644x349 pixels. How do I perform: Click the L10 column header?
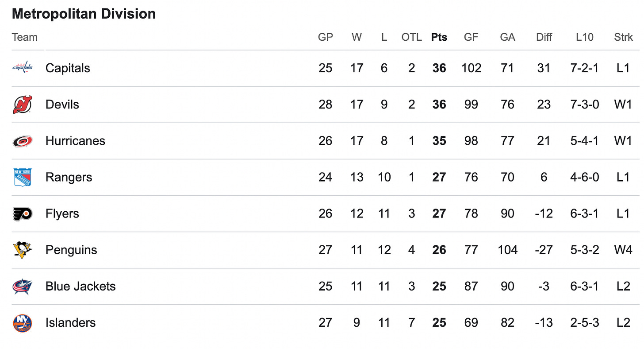tap(585, 37)
